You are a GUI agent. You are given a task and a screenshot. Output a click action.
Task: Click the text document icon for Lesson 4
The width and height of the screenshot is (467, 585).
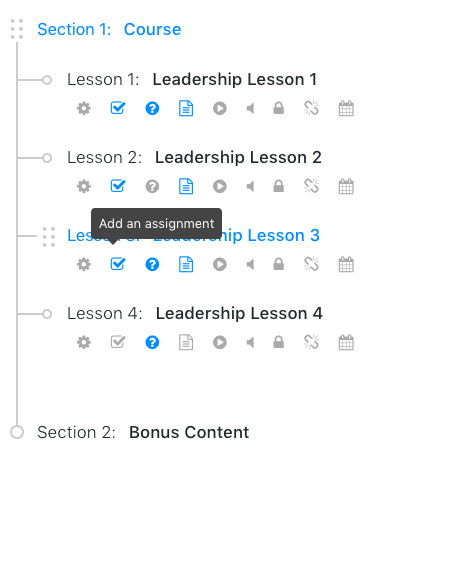click(186, 342)
